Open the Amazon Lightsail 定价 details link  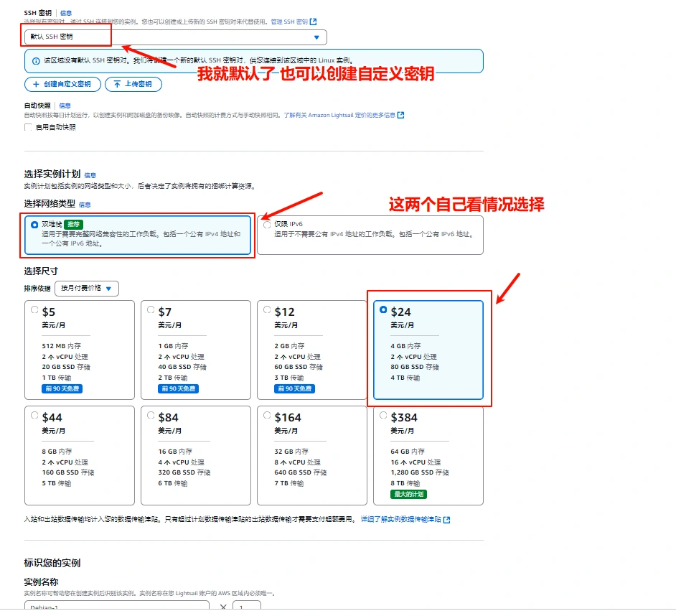pos(339,115)
